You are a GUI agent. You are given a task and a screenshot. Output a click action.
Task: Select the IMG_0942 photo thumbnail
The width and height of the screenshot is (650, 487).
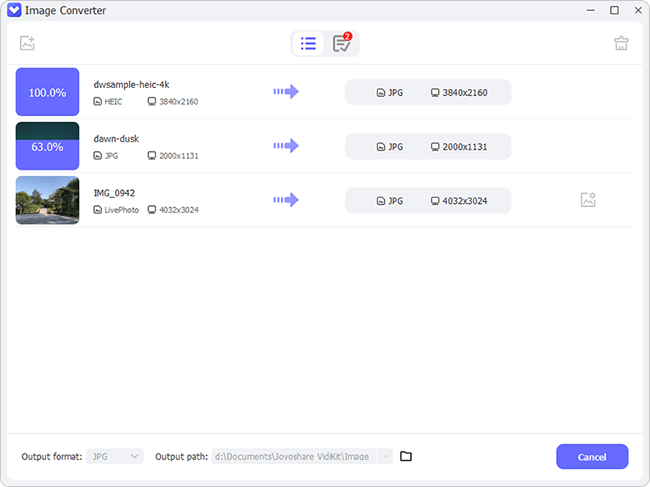(x=47, y=200)
